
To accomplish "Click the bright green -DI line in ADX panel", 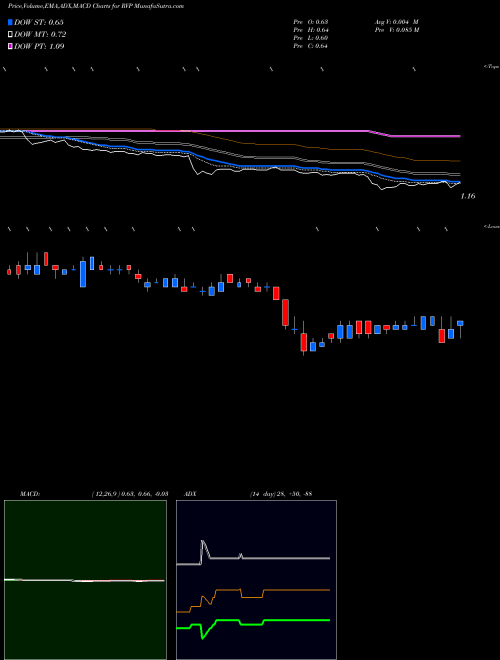I will pos(295,620).
